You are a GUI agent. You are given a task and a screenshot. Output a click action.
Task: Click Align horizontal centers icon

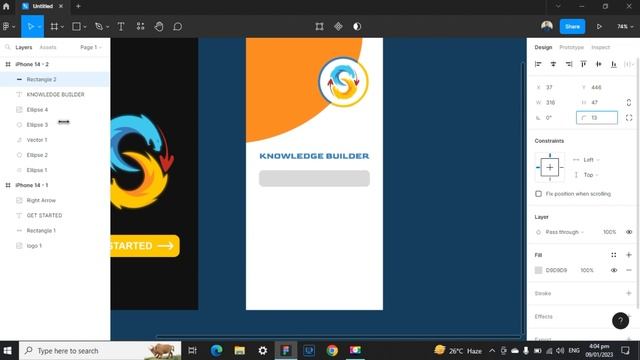pos(553,64)
